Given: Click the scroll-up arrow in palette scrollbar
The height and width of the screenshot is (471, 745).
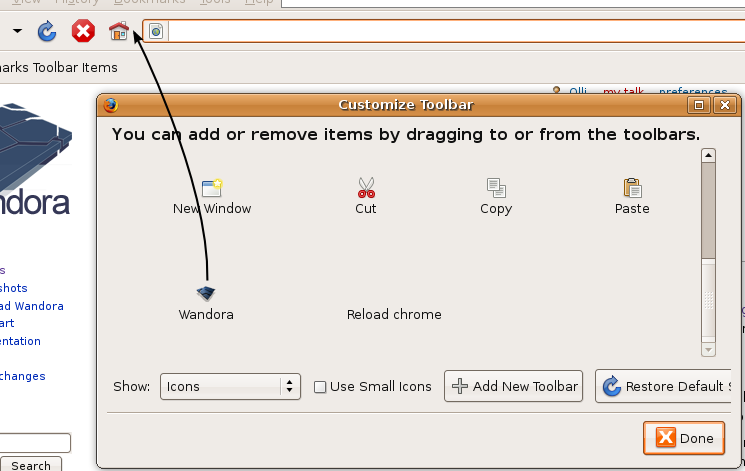Looking at the screenshot, I should point(708,155).
